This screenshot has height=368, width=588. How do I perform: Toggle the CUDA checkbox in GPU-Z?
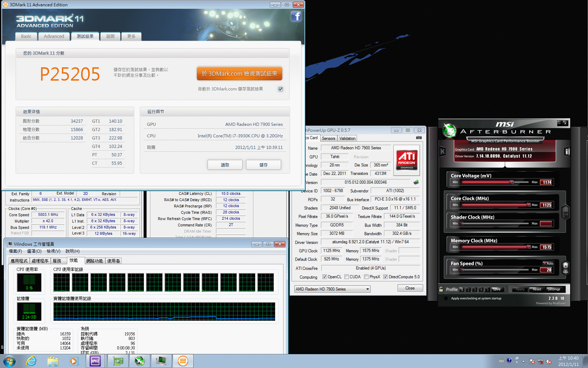(x=346, y=277)
